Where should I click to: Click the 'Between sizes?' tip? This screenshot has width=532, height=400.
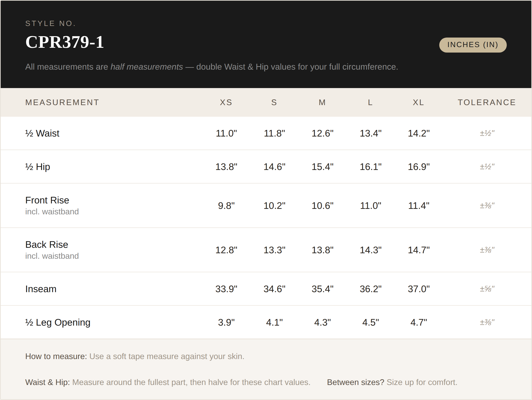(x=392, y=382)
